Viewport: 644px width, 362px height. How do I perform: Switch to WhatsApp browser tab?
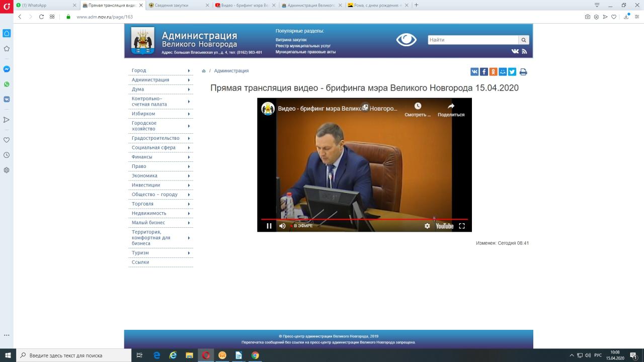[46, 5]
